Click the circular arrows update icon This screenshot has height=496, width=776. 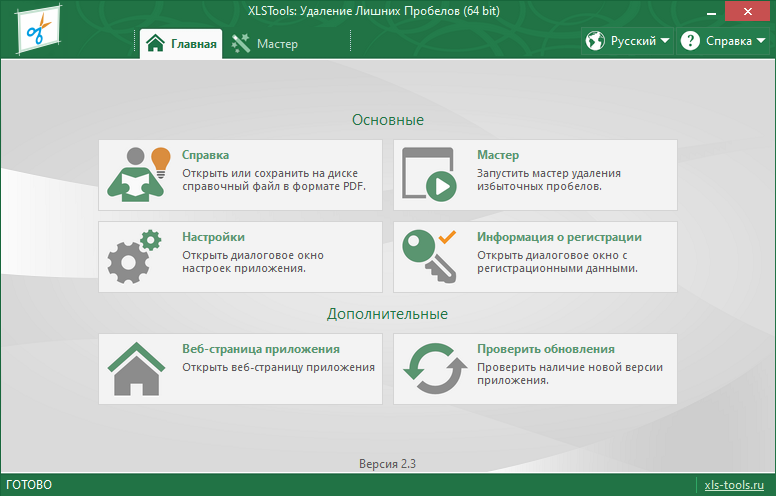pos(435,369)
